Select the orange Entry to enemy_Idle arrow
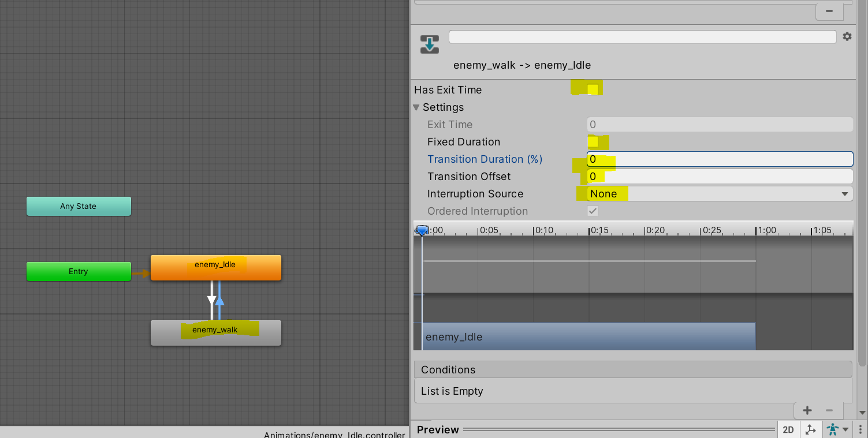 (x=141, y=274)
